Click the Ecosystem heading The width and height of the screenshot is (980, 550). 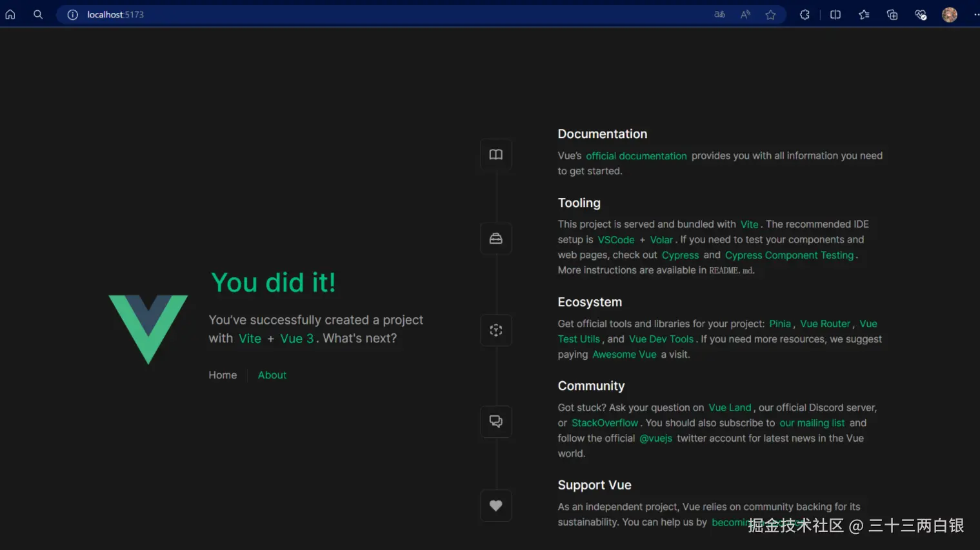click(590, 302)
